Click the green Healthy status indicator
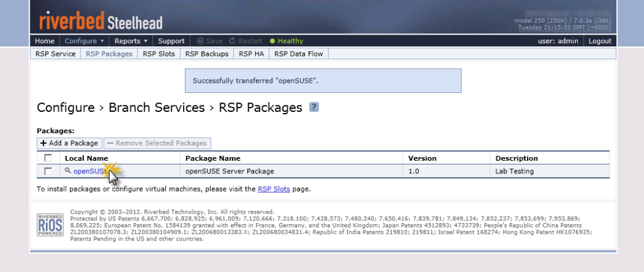The height and width of the screenshot is (272, 644). 286,41
